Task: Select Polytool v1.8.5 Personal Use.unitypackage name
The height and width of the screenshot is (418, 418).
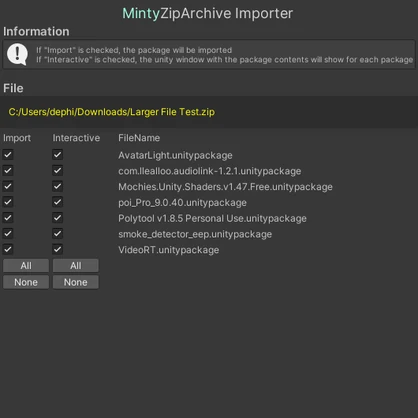Action: [212, 218]
